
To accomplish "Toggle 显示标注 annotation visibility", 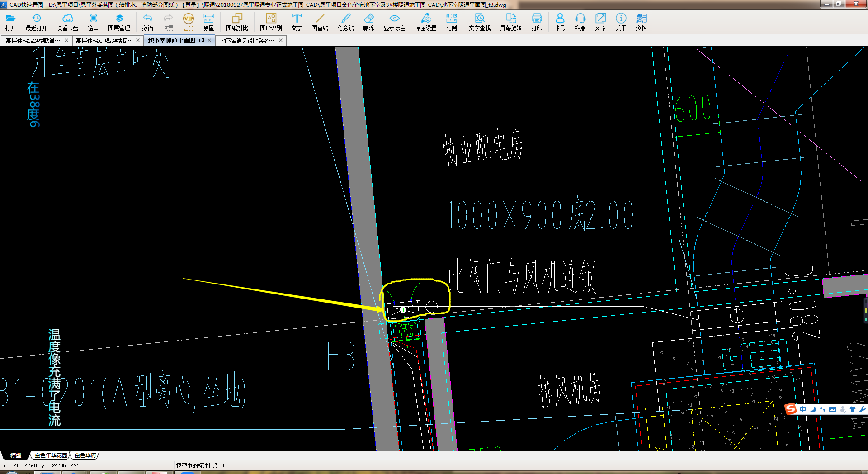I will point(394,22).
